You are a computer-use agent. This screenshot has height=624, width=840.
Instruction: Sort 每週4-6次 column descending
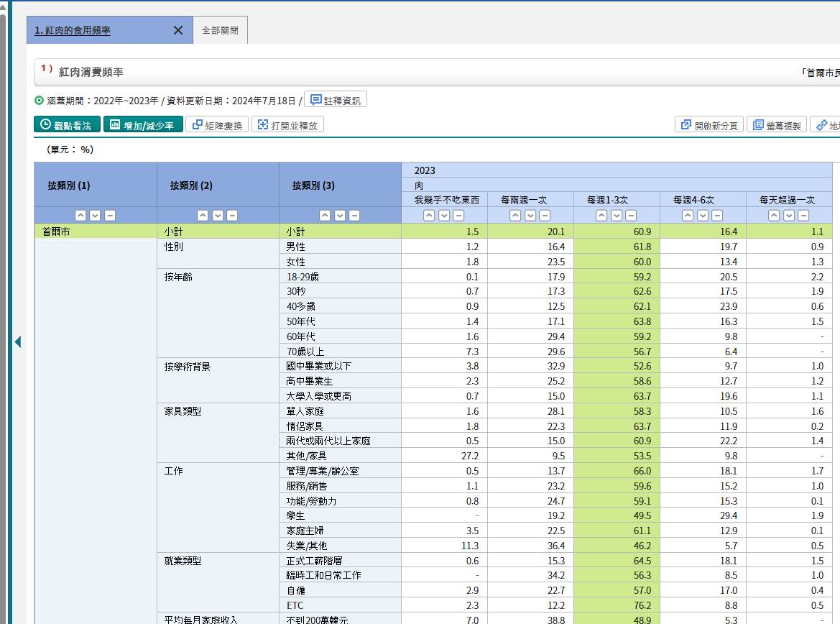point(703,216)
